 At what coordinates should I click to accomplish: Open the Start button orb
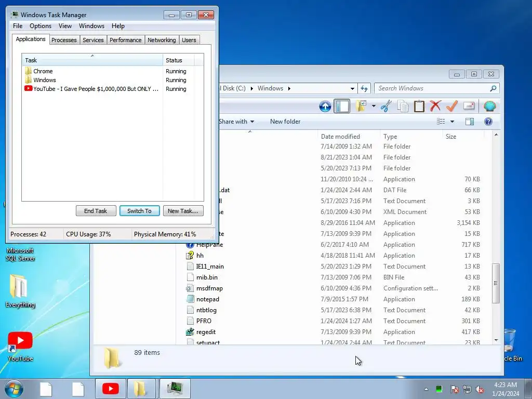pos(14,389)
